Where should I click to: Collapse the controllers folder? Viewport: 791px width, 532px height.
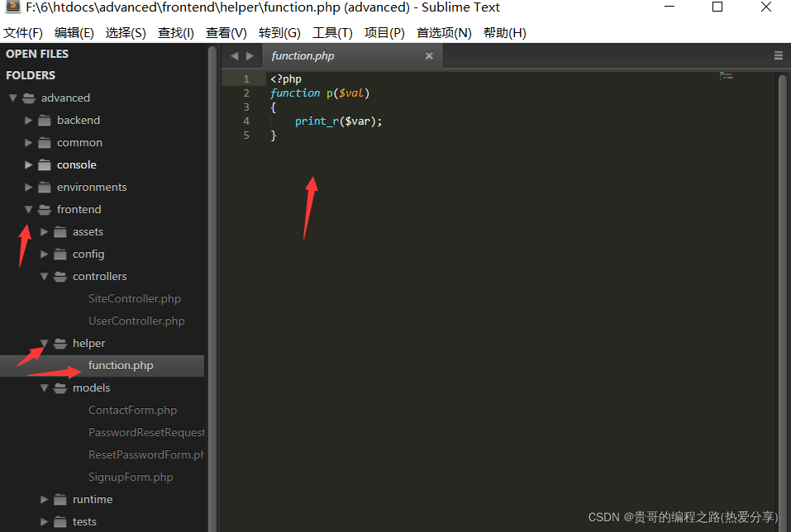(44, 277)
